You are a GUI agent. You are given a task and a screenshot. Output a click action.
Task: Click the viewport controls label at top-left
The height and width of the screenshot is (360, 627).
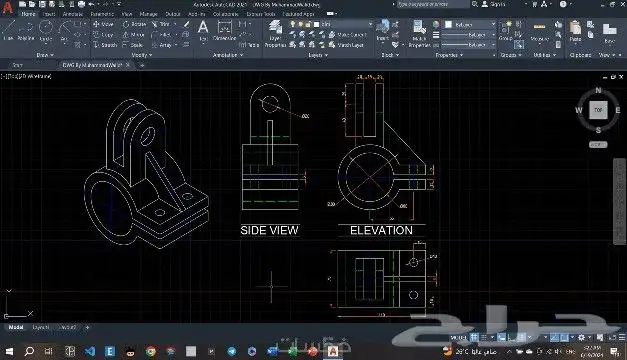[26, 76]
